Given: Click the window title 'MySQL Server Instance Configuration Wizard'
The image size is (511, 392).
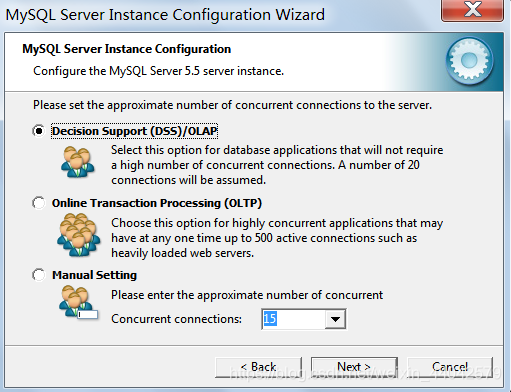Looking at the screenshot, I should (x=165, y=15).
